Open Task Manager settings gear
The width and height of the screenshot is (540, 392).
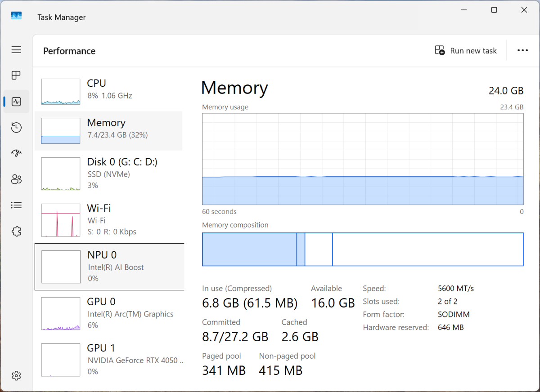tap(16, 375)
